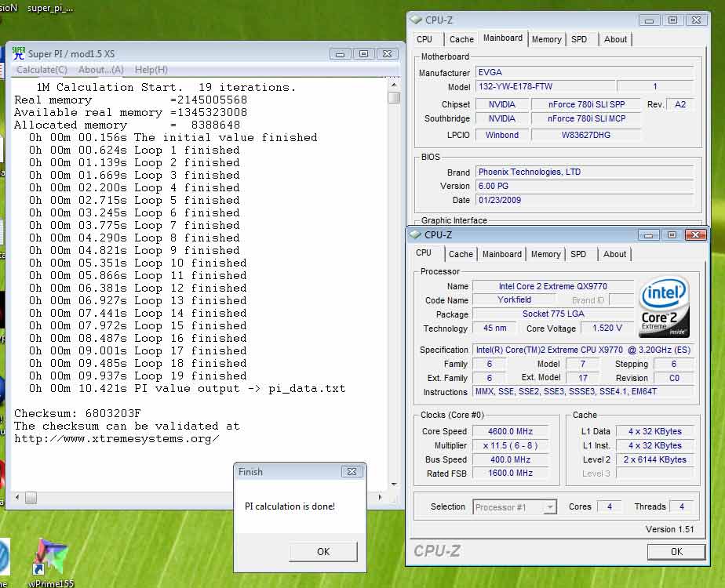
Task: Click the horizontal scrollbar right arrow in Super PI
Action: (x=380, y=498)
